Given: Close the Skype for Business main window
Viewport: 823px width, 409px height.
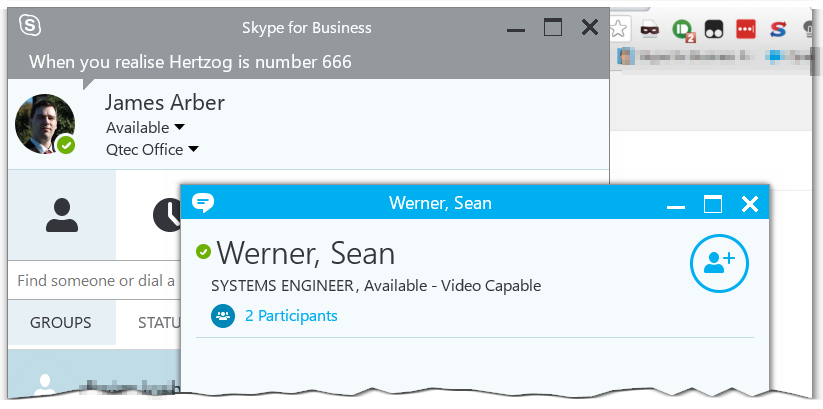Looking at the screenshot, I should pyautogui.click(x=590, y=27).
